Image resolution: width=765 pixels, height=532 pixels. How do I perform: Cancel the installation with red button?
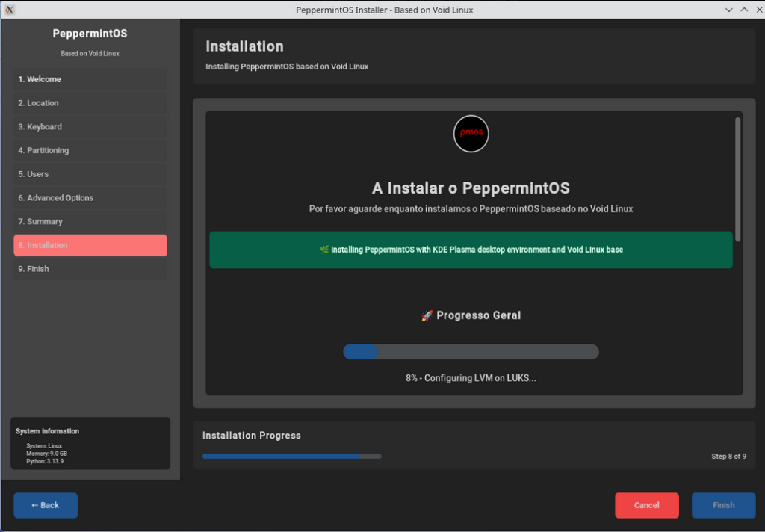tap(646, 505)
